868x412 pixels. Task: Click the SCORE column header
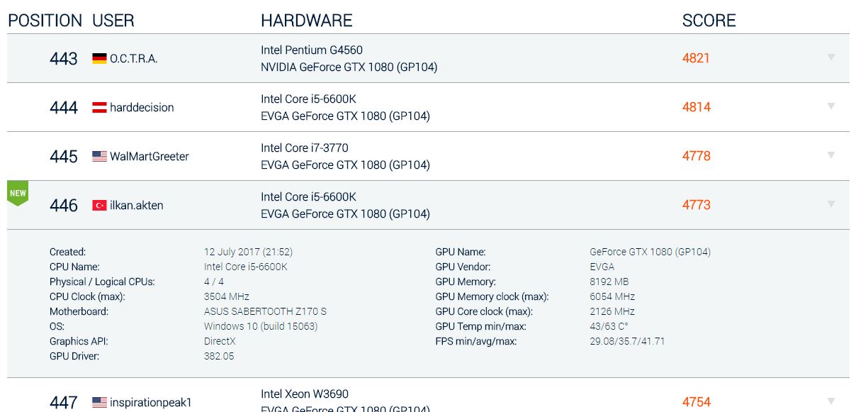pyautogui.click(x=709, y=21)
